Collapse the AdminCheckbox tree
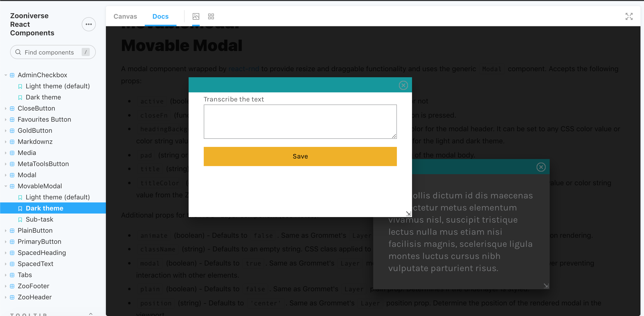The width and height of the screenshot is (644, 316). click(x=5, y=75)
